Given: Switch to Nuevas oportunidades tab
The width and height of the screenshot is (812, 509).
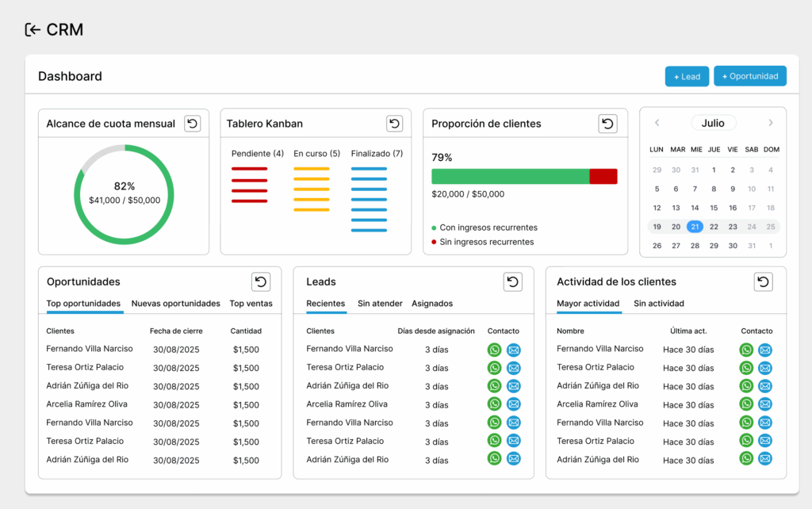Looking at the screenshot, I should point(175,304).
